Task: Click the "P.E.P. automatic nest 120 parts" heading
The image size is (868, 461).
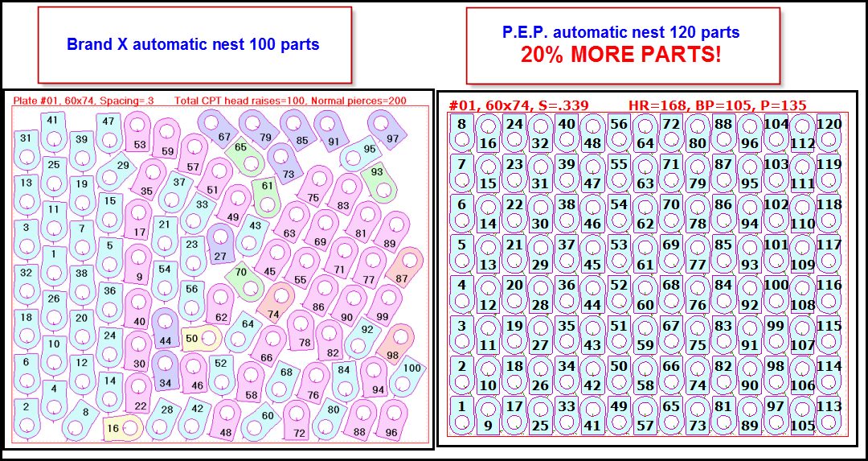Action: coord(620,33)
